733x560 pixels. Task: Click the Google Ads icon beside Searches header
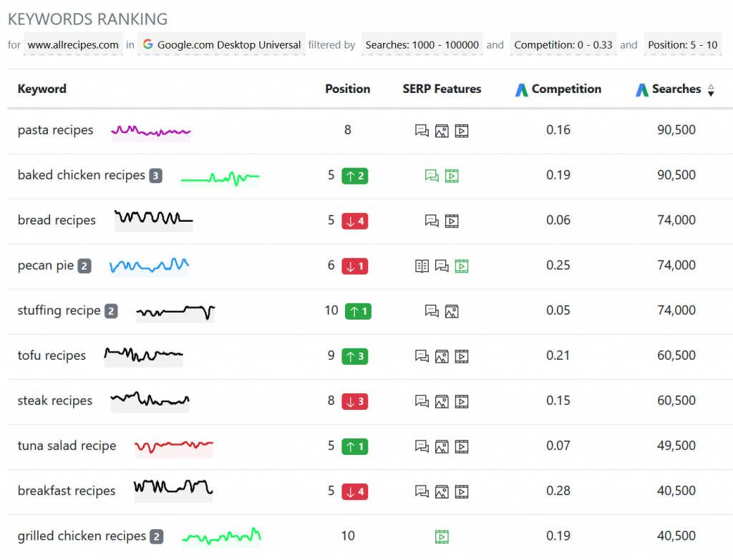pyautogui.click(x=642, y=89)
